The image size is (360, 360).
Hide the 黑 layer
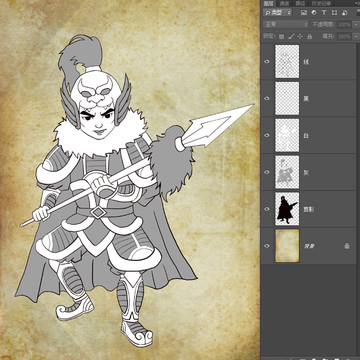pyautogui.click(x=267, y=98)
